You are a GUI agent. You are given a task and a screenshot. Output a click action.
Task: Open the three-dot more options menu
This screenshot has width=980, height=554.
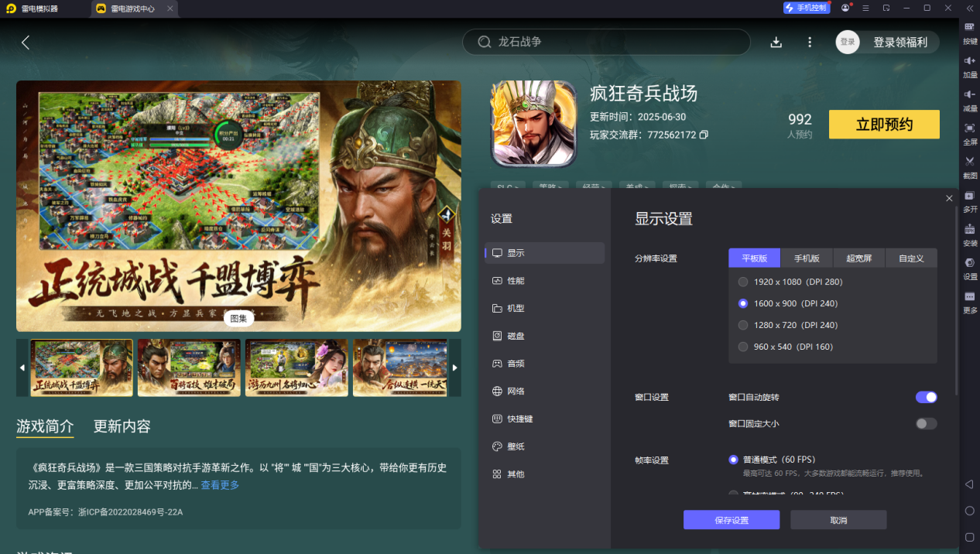click(x=810, y=43)
